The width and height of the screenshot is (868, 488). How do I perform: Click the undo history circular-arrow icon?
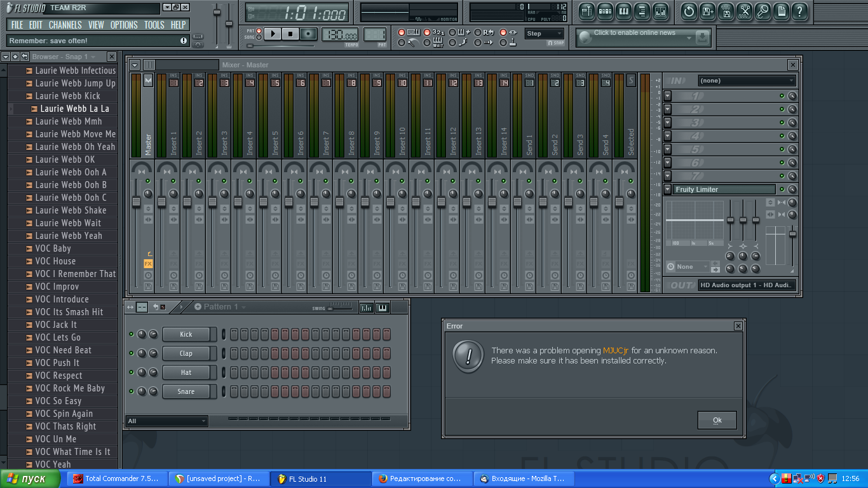click(x=689, y=11)
